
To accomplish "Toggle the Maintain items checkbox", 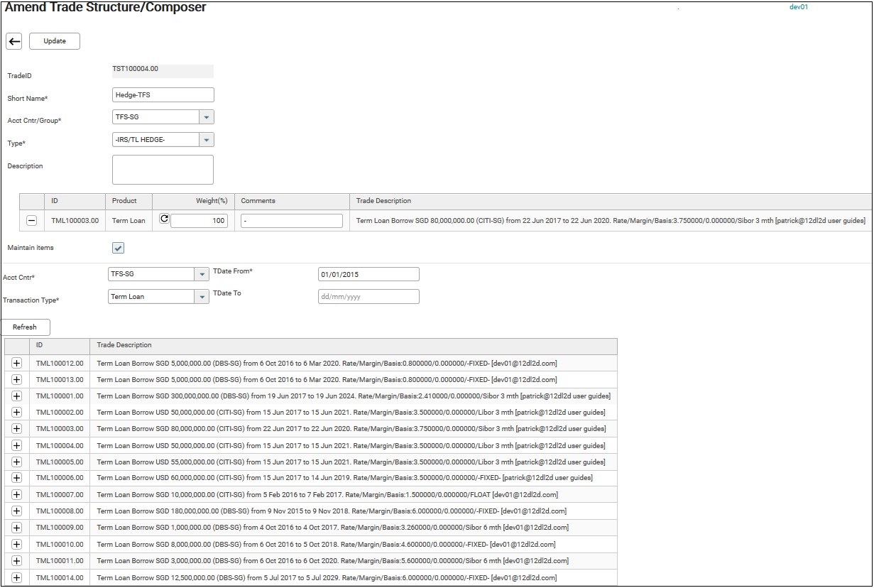I will coord(119,248).
